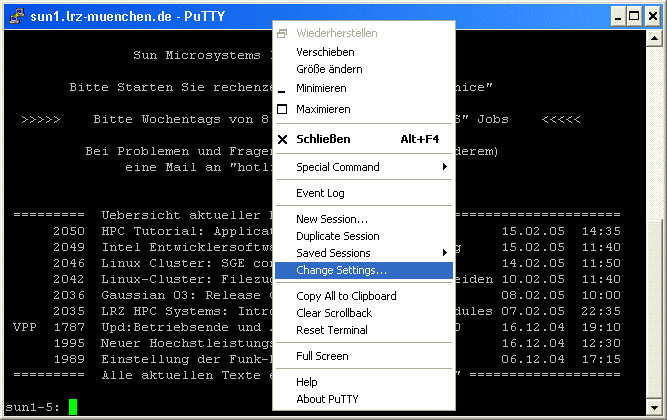Click news entry 2035 LRZ HPC Systems
667x420 pixels.
point(162,311)
